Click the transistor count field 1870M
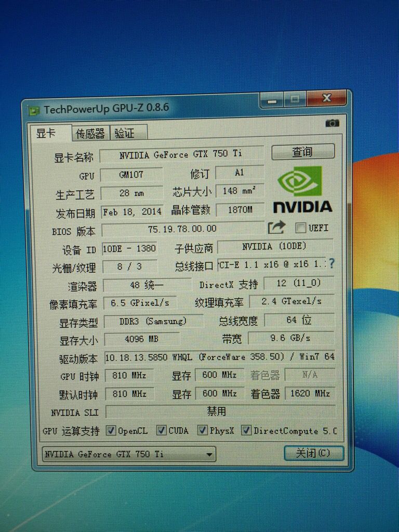This screenshot has width=399, height=532. pos(240,210)
